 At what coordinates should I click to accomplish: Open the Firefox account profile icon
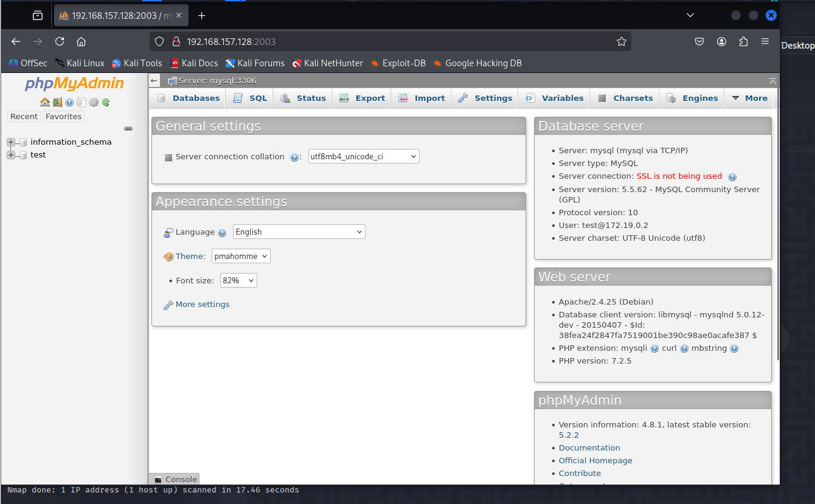pos(721,41)
